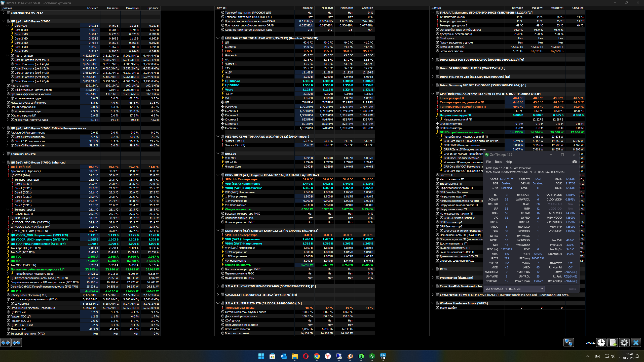The image size is (644, 362).
Task: Click the start logging sheet icon
Action: 613,343
